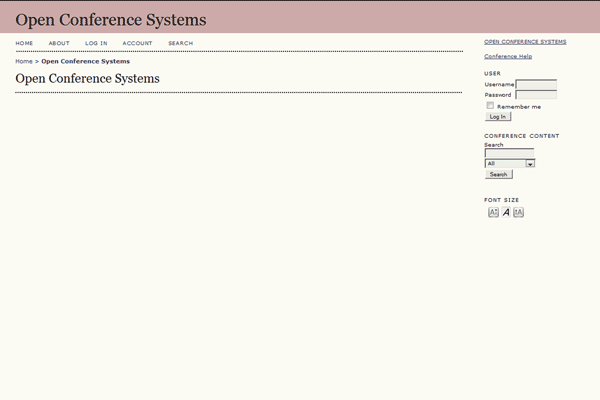Screen dimensions: 600x400
Task: Click the Open Conference Systems header title
Action: coord(111,20)
